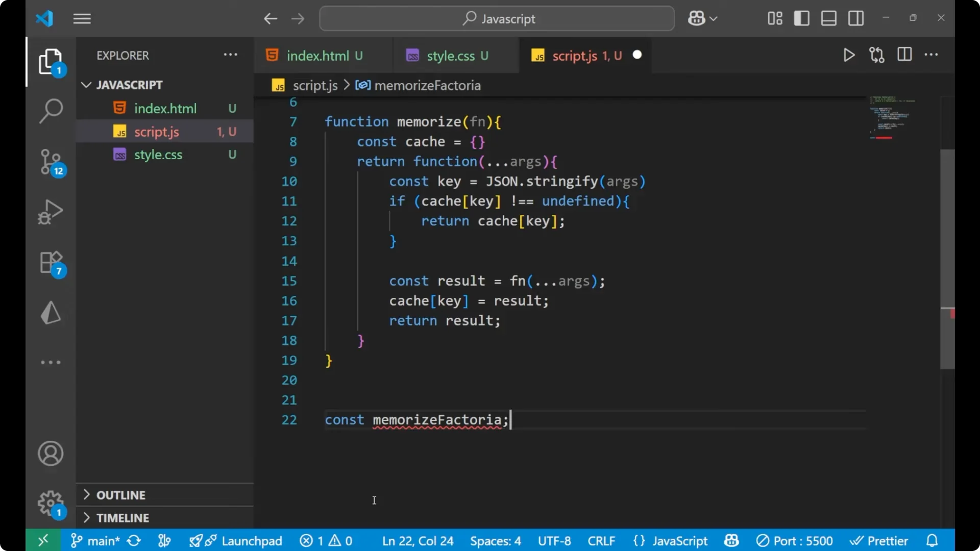Open the Extensions panel

coord(51,262)
